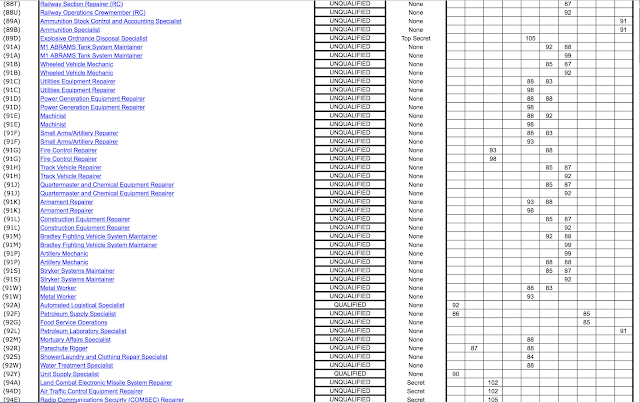Viewport: 640px width, 403px height.
Task: Open Land Combat Electronic Missile System Repairer link
Action: [x=106, y=383]
